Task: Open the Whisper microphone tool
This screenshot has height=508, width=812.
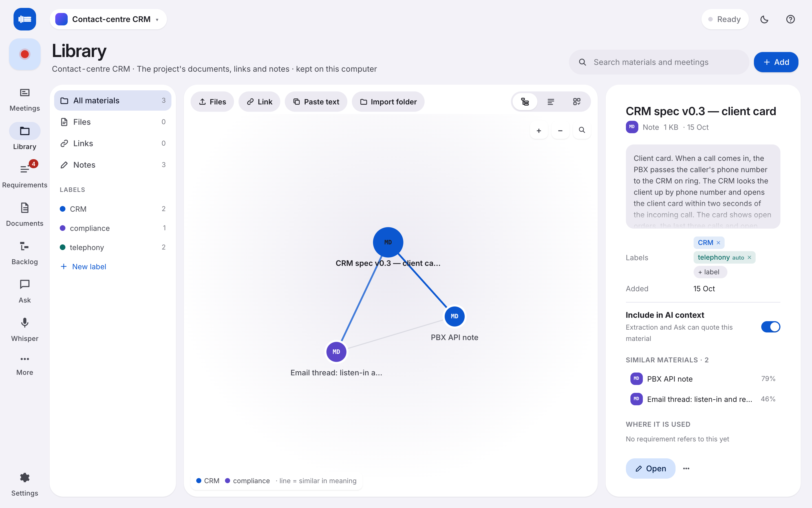Action: coord(25,329)
